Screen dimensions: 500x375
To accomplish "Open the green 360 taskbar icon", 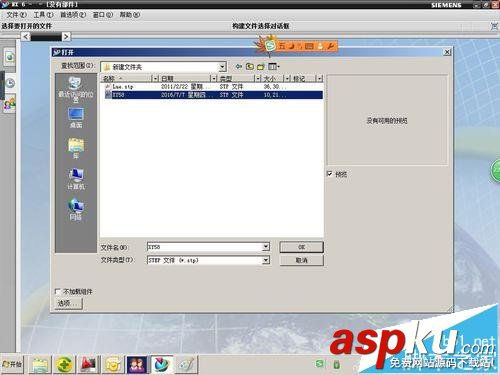I will (x=65, y=364).
